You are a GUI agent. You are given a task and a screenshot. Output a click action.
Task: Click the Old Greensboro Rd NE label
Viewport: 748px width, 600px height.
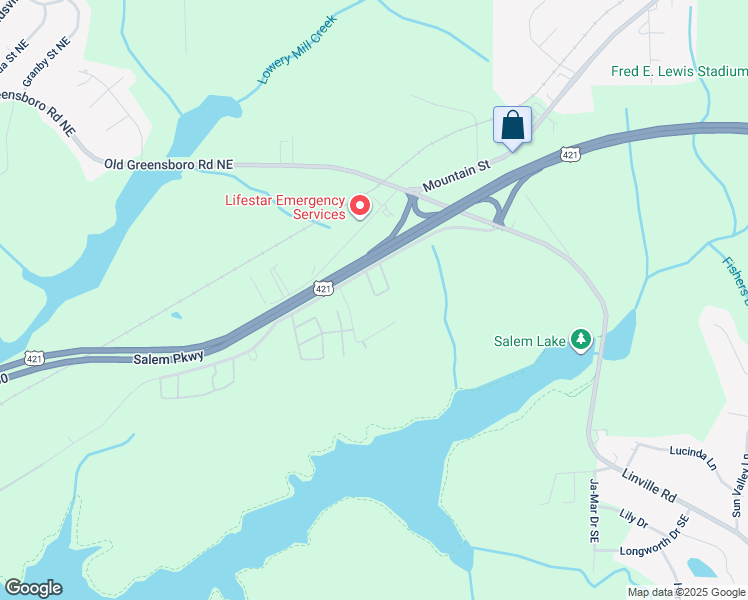coord(169,165)
